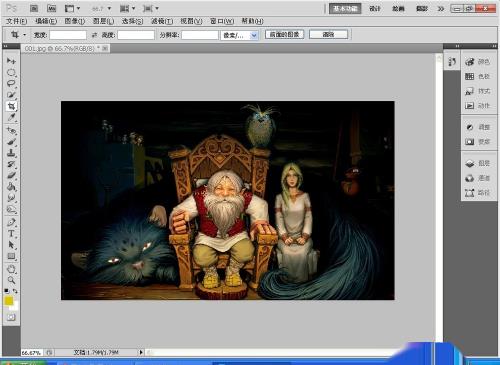This screenshot has width=500, height=365.
Task: Open the Crop tool preset picker arrow
Action: [24, 35]
